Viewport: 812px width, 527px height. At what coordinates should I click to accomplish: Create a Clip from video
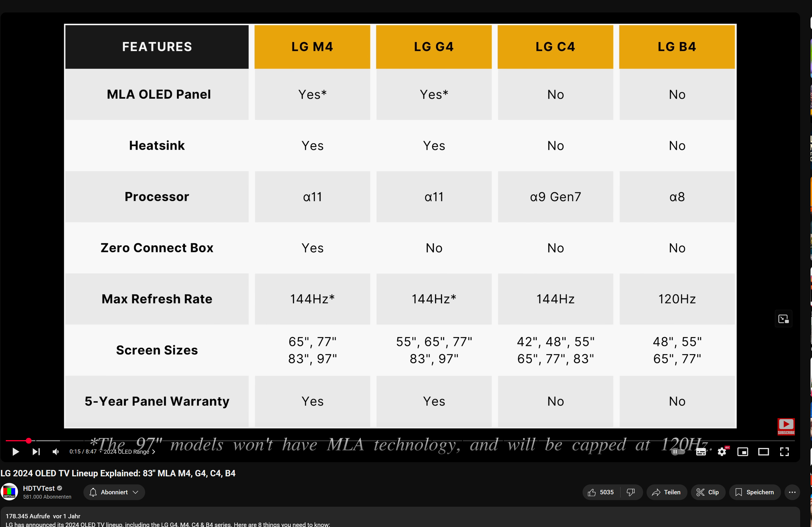(708, 492)
